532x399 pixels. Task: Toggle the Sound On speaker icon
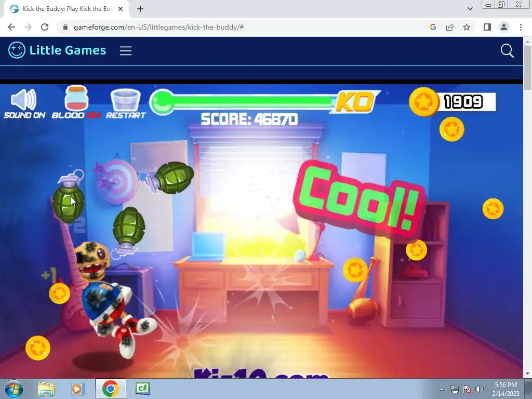[x=24, y=99]
